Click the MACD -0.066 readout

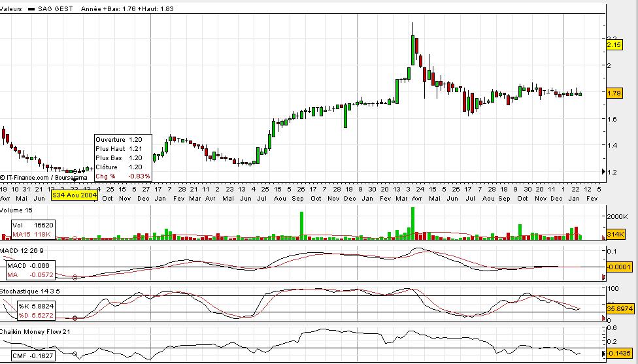29,265
